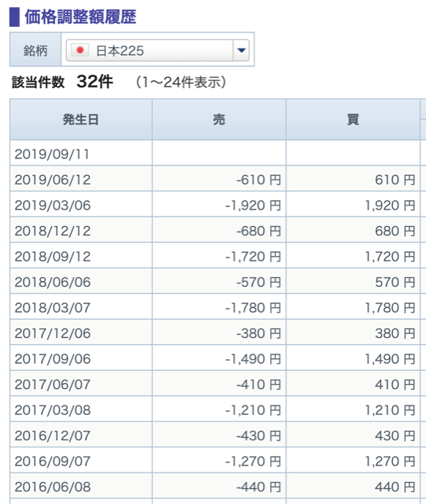
Task: Click the 610 円 buy value
Action: [x=395, y=180]
